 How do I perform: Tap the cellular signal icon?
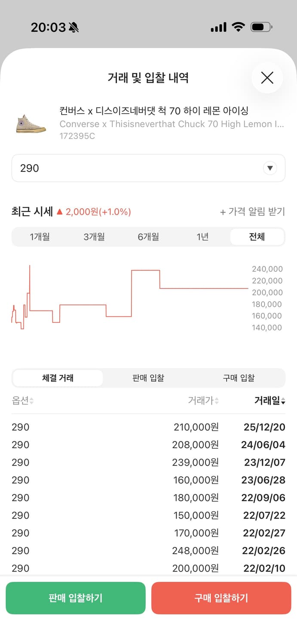[218, 27]
